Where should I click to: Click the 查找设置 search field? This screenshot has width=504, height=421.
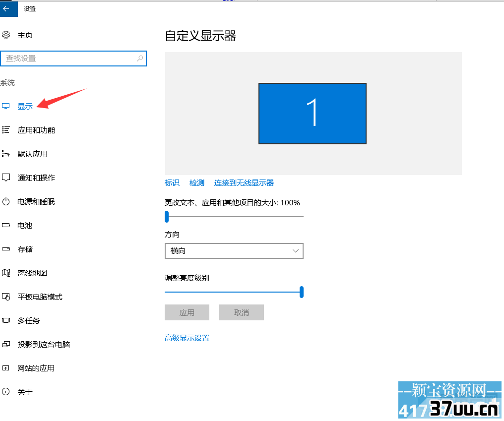(x=73, y=59)
